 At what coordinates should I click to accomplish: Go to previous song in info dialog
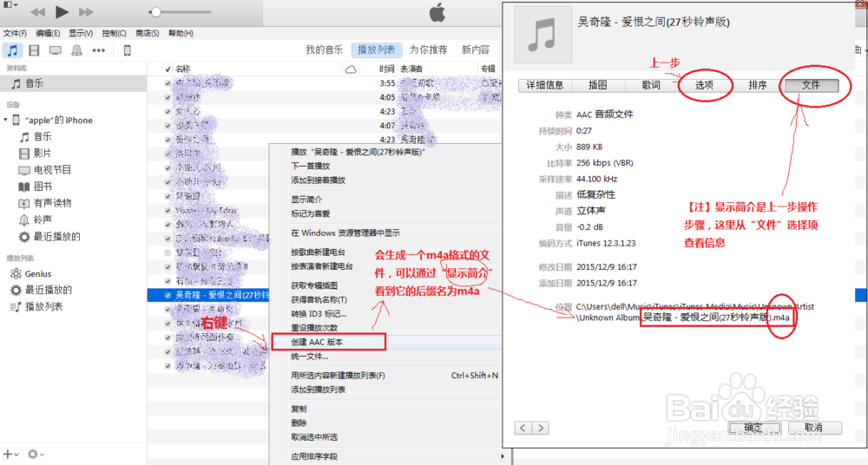click(523, 428)
